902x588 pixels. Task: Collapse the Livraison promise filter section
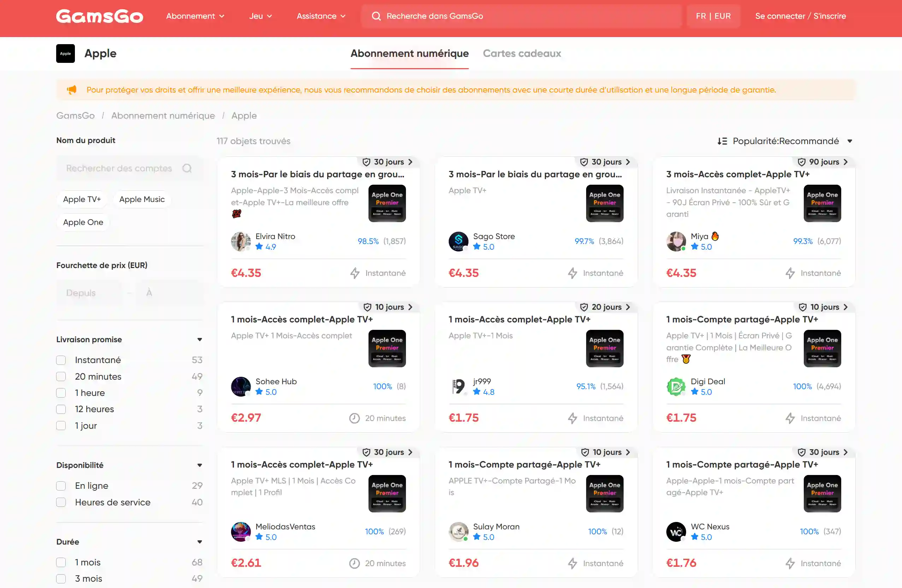(199, 339)
